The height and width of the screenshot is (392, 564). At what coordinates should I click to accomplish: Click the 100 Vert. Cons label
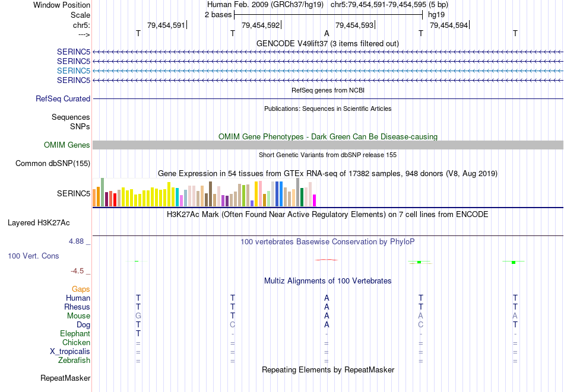coord(33,256)
